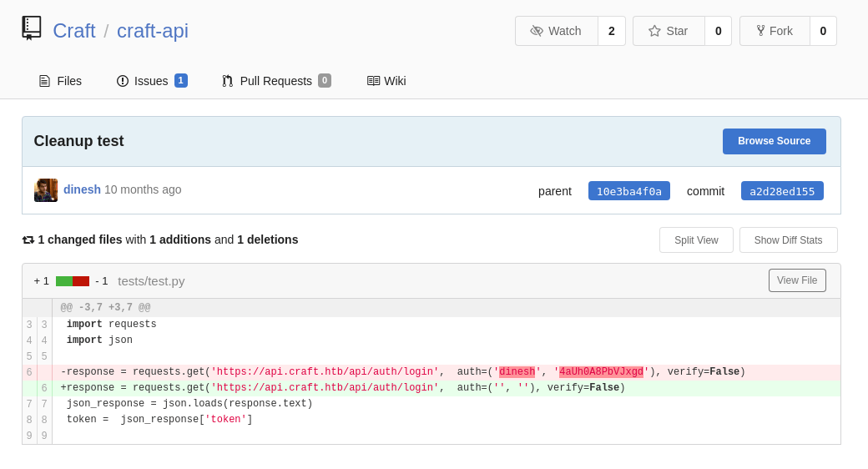Image resolution: width=868 pixels, height=469 pixels.
Task: Open the View File button
Action: (x=796, y=280)
